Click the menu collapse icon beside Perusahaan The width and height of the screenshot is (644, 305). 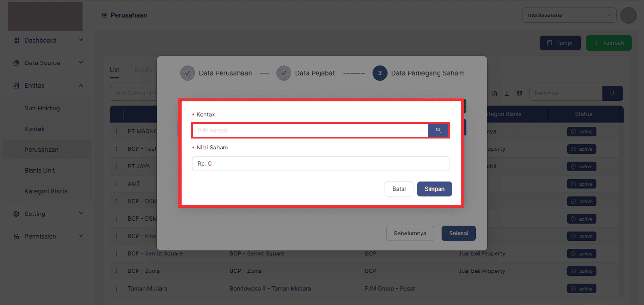click(104, 15)
